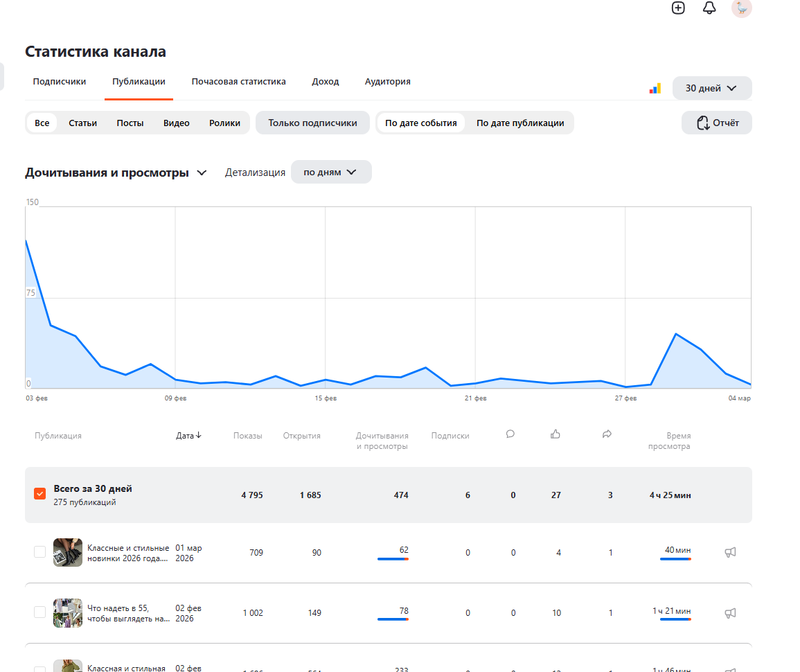Click the 149 openings value
This screenshot has height=672, width=800.
[x=314, y=613]
